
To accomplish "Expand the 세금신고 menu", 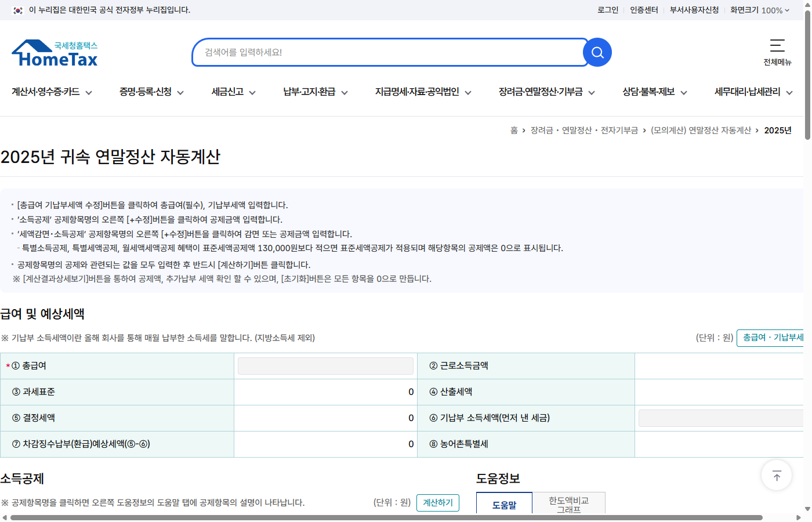I will (228, 92).
